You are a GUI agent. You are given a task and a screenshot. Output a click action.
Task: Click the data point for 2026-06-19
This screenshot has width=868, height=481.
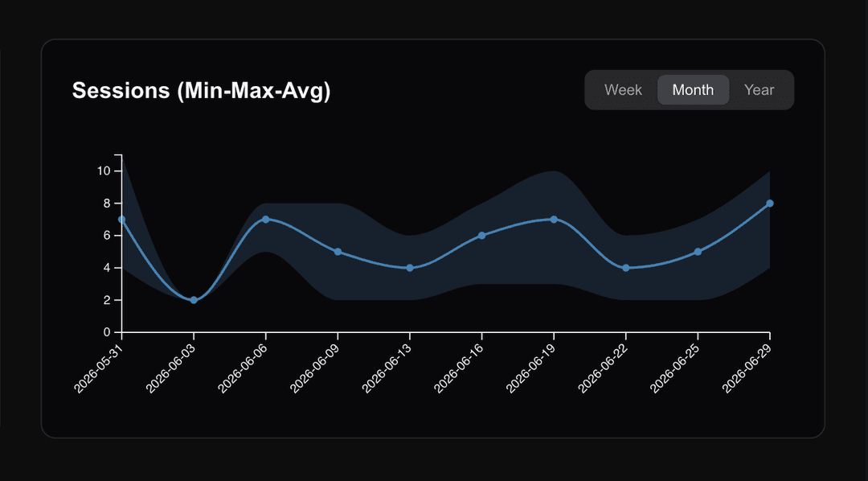pos(554,220)
